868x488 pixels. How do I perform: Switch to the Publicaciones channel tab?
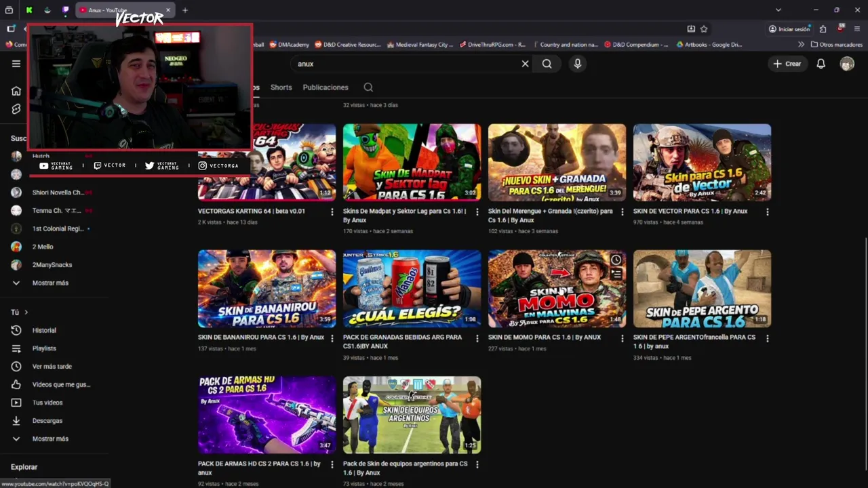325,87
